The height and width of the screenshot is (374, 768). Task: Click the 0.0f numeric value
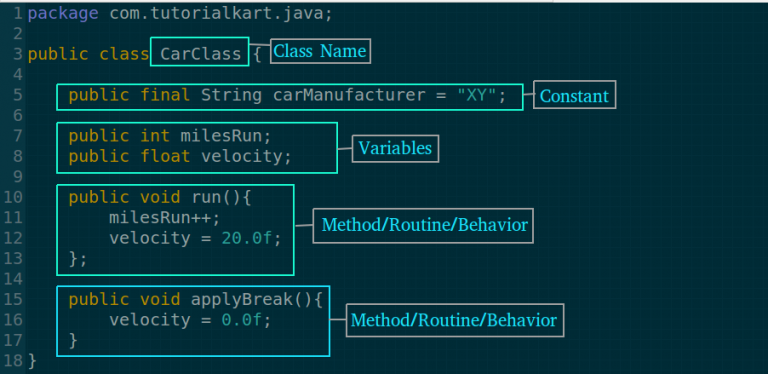(x=241, y=320)
